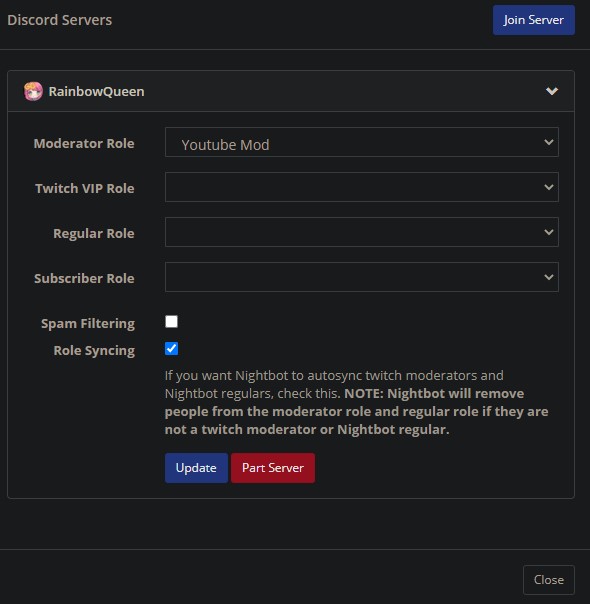Open the Subscriber Role dropdown
Screen dimensions: 590x604
click(x=362, y=277)
